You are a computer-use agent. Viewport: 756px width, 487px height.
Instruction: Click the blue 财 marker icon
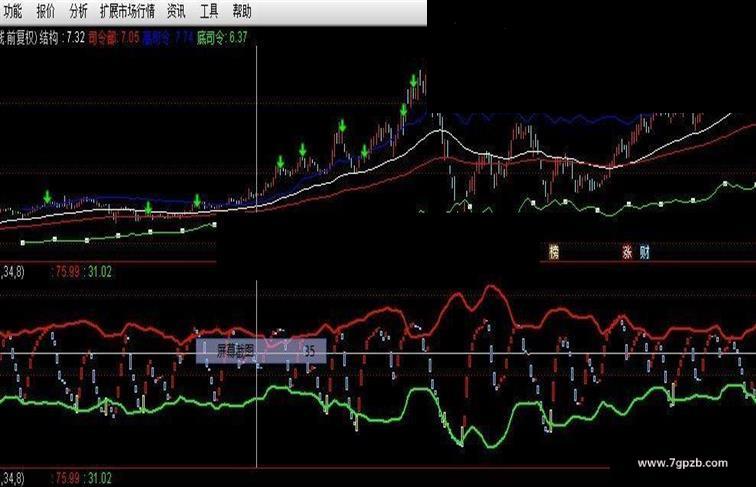(x=645, y=252)
